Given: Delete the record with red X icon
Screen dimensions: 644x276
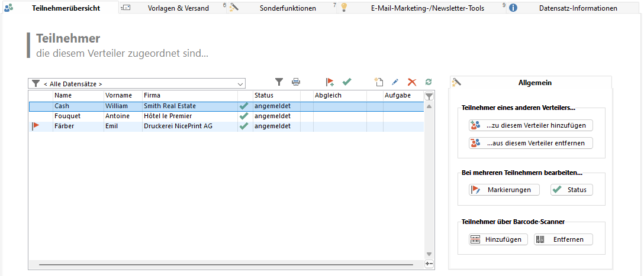Looking at the screenshot, I should [412, 83].
